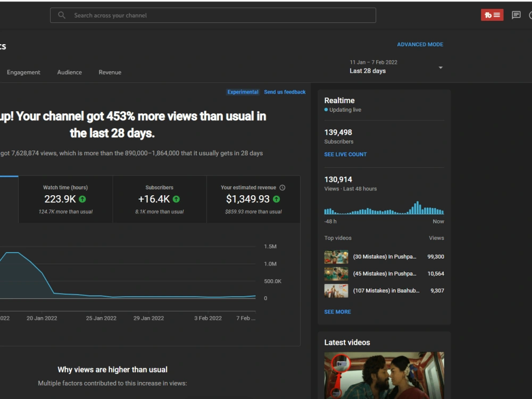The height and width of the screenshot is (399, 532).
Task: Click the date range dropdown arrow
Action: 440,68
